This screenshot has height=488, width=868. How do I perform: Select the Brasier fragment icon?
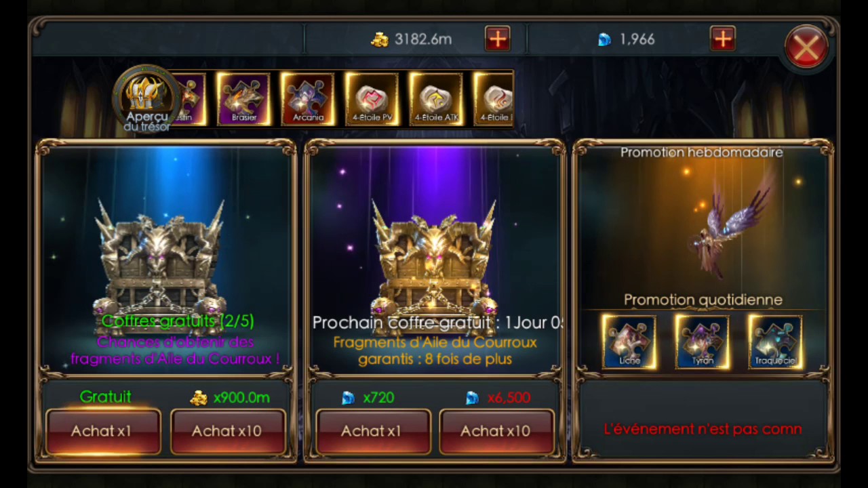243,99
